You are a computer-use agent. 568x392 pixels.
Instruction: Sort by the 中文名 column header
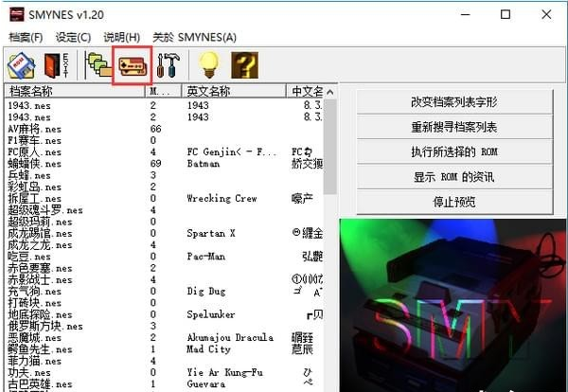(x=306, y=91)
